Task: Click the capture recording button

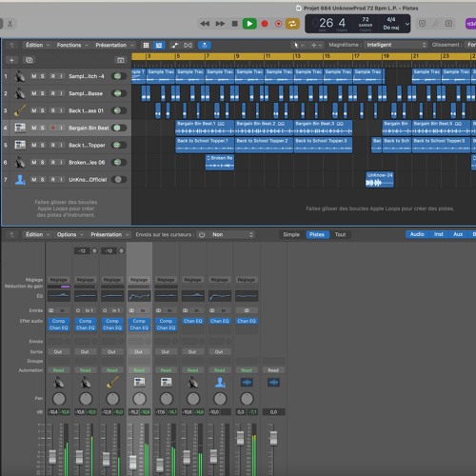Action: point(279,24)
